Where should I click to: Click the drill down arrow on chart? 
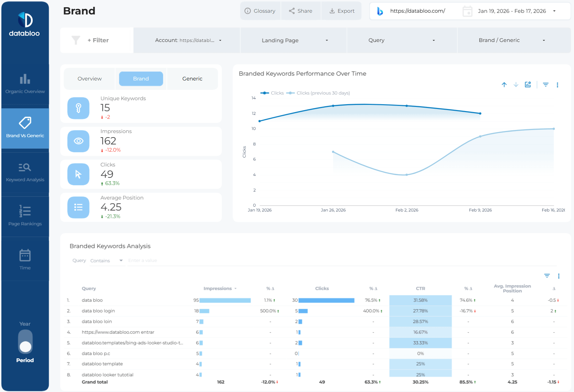point(516,85)
